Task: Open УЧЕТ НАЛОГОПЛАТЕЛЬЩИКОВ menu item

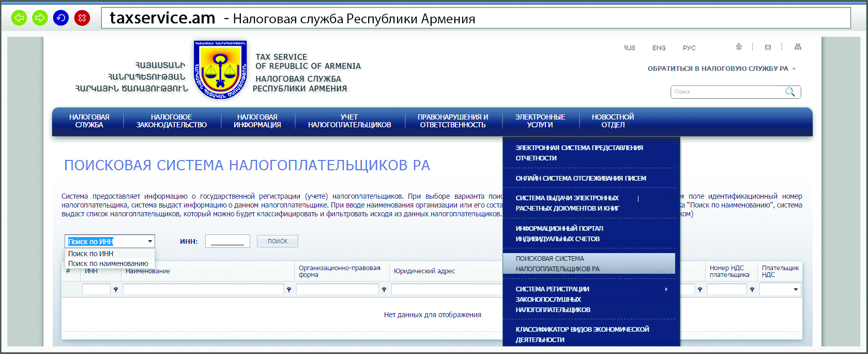Action: point(349,121)
